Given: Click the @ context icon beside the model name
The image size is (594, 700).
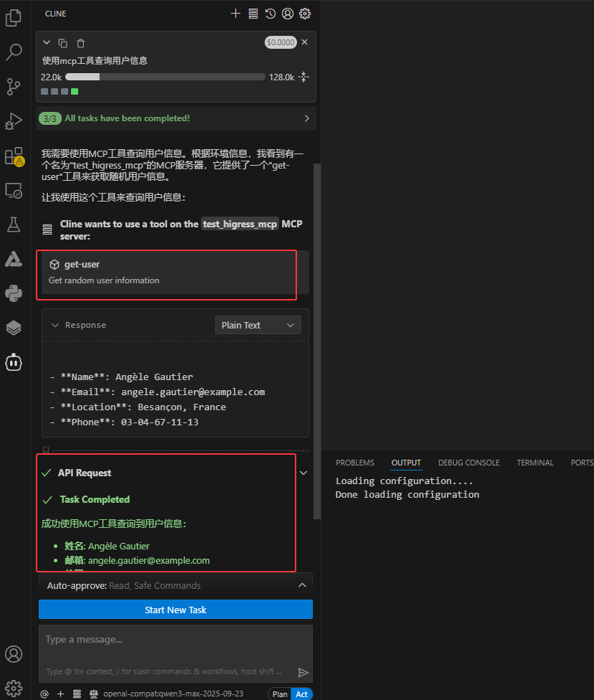Looking at the screenshot, I should click(x=43, y=694).
